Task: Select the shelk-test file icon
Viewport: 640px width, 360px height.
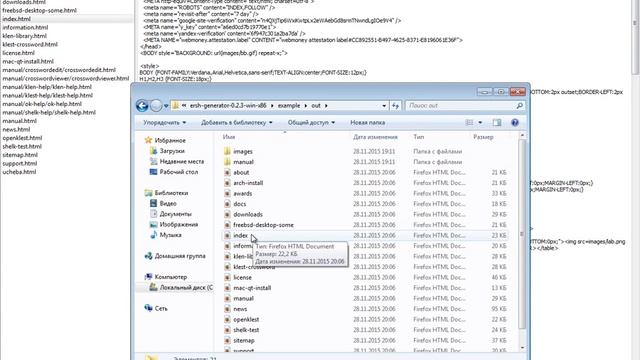Action: coord(228,330)
